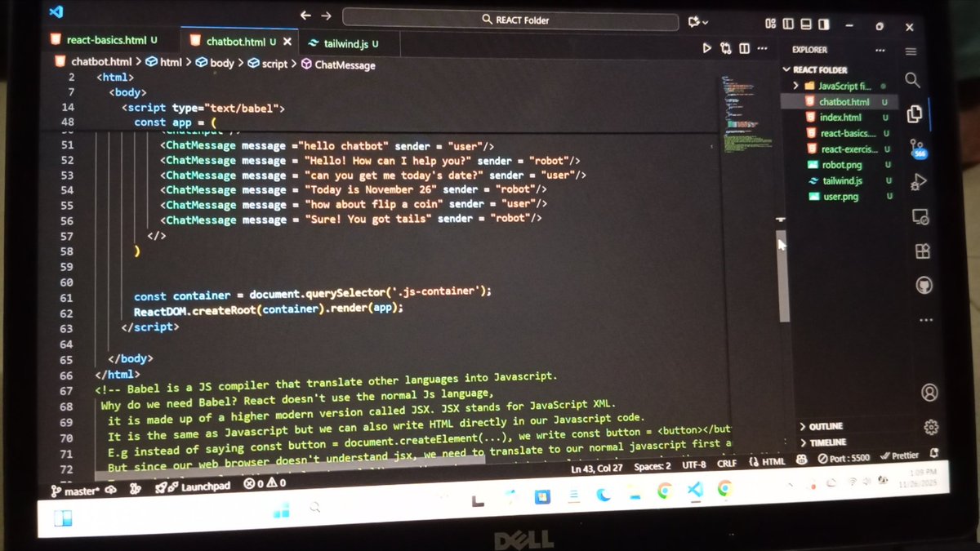Open the Search view in activity bar
The width and height of the screenshot is (980, 551).
click(912, 80)
